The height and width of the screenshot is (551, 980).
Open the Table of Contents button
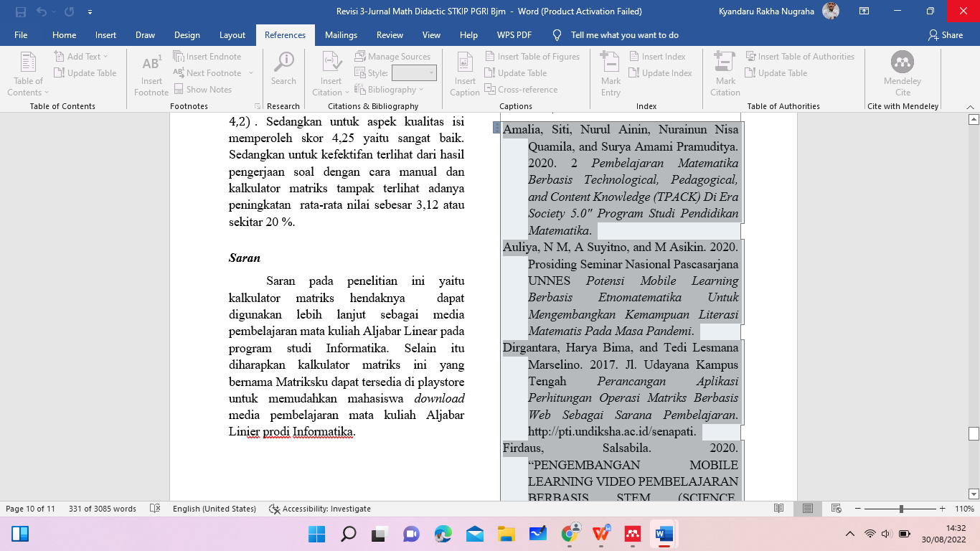coord(28,74)
